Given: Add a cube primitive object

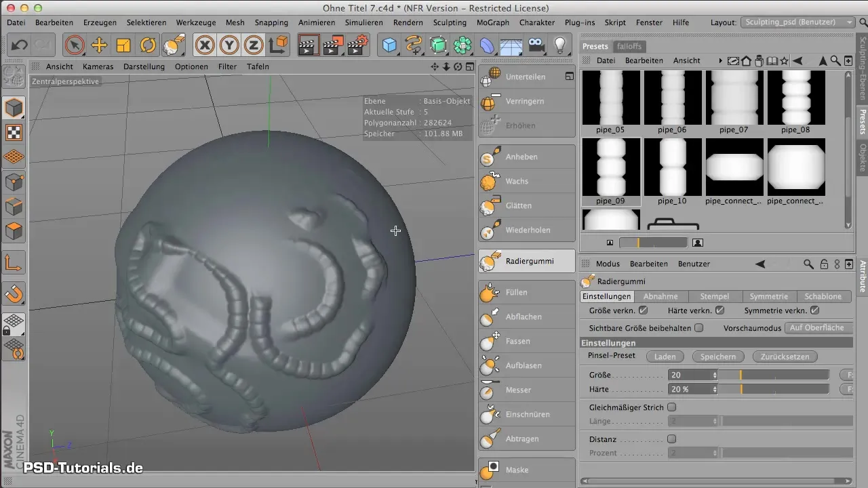Looking at the screenshot, I should click(389, 45).
